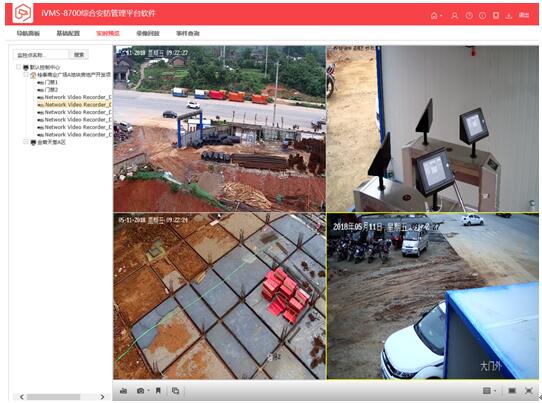Click the camera snapshot icon in bottom toolbar
The width and height of the screenshot is (542, 403).
pyautogui.click(x=140, y=391)
